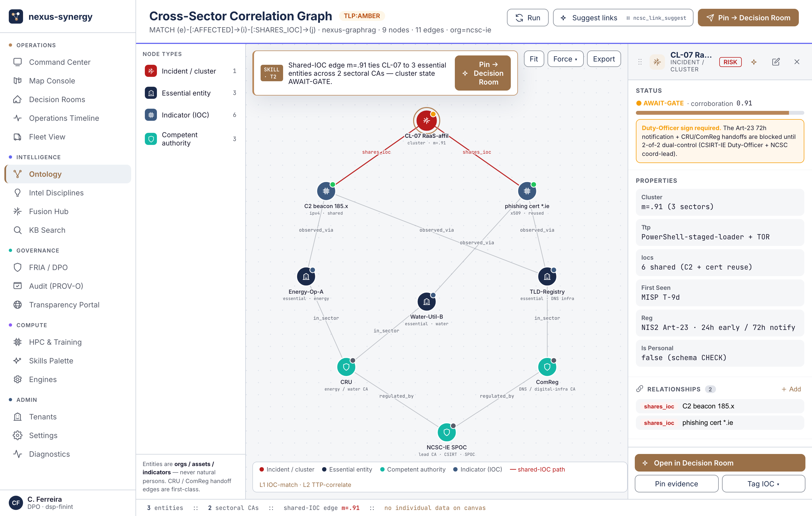Open the Tag IOC dropdown
Image resolution: width=812 pixels, height=516 pixels.
(x=763, y=484)
